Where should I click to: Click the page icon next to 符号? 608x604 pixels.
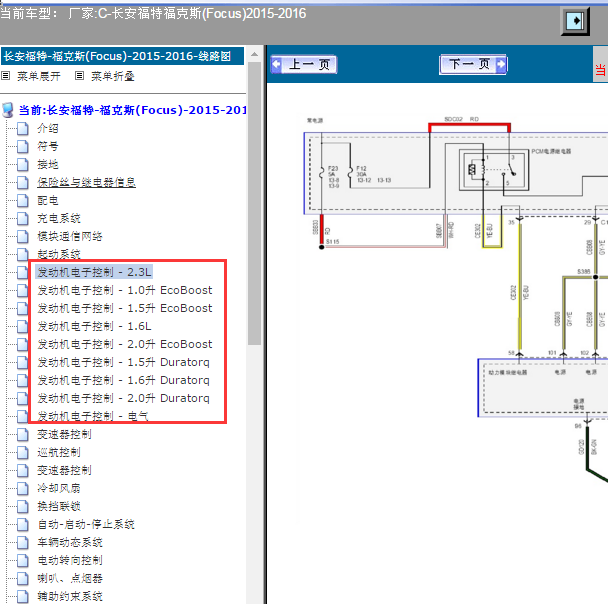[x=23, y=147]
